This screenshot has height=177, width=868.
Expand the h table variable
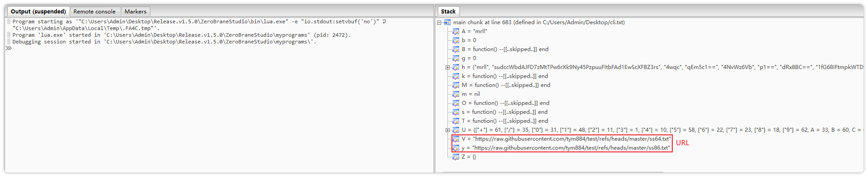[x=447, y=67]
